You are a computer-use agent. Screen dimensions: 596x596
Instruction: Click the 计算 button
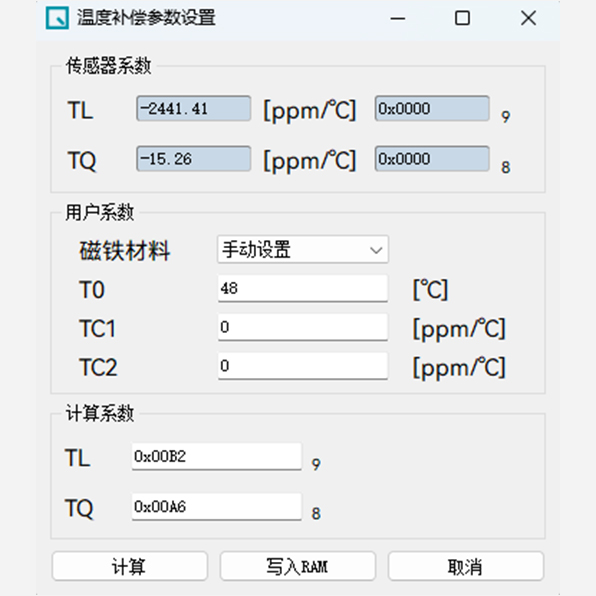coord(130,566)
